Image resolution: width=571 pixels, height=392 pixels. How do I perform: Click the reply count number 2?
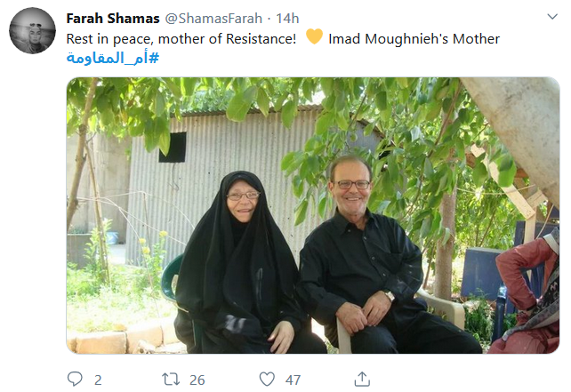coord(98,380)
